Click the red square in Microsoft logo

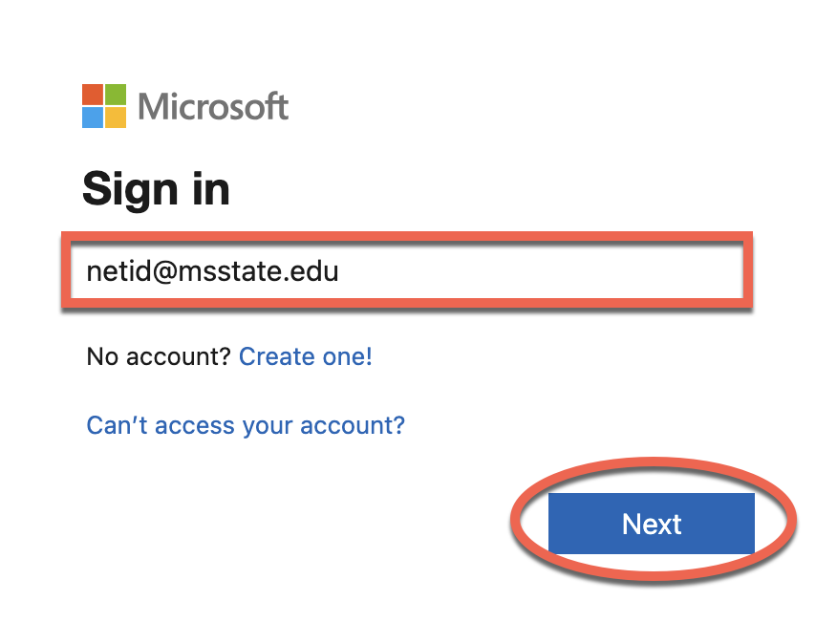point(93,94)
